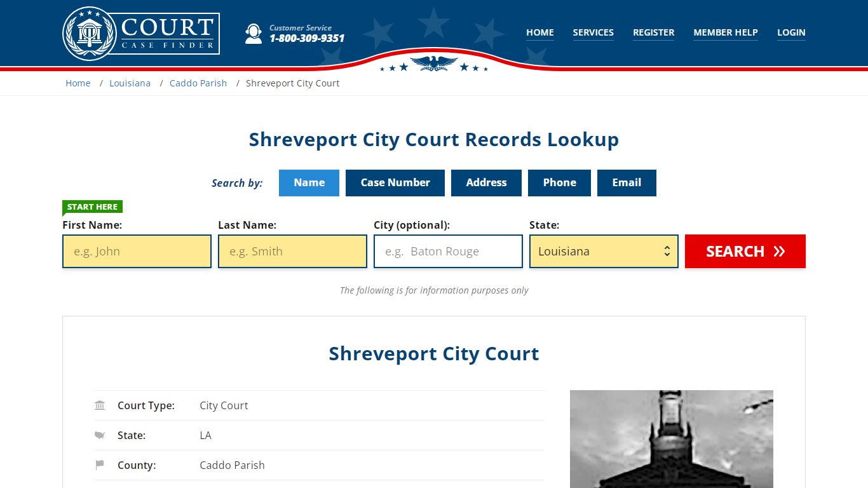Click the LA state value text
Screen dimensions: 868x488
pyautogui.click(x=205, y=435)
